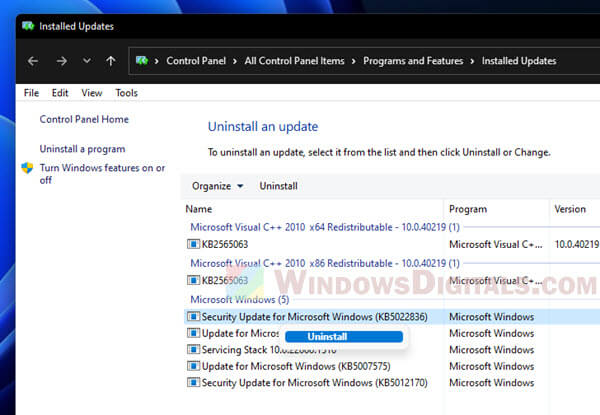Viewport: 600px width, 415px height.
Task: Click Control Panel in the breadcrumb
Action: point(196,61)
